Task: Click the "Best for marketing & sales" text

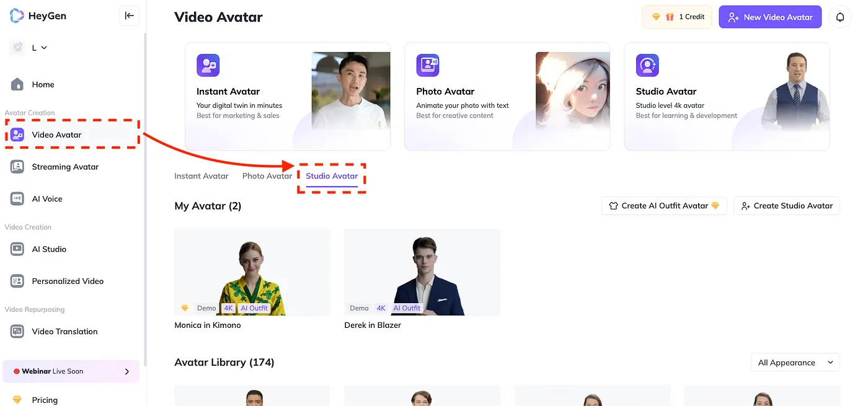Action: [x=238, y=115]
